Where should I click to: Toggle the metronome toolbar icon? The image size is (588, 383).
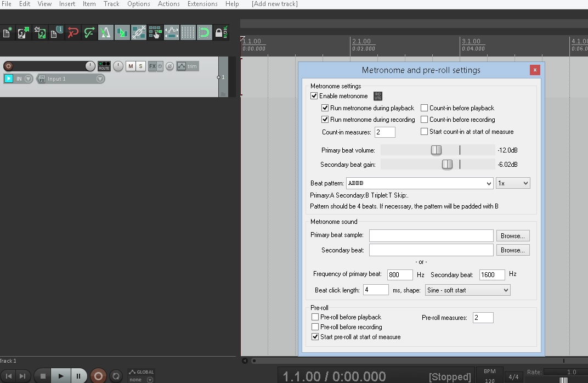(105, 33)
